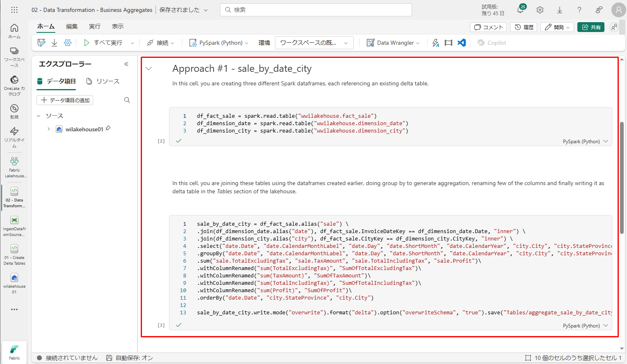627x364 pixels.
Task: Open the app launcher grid icon
Action: pyautogui.click(x=14, y=10)
